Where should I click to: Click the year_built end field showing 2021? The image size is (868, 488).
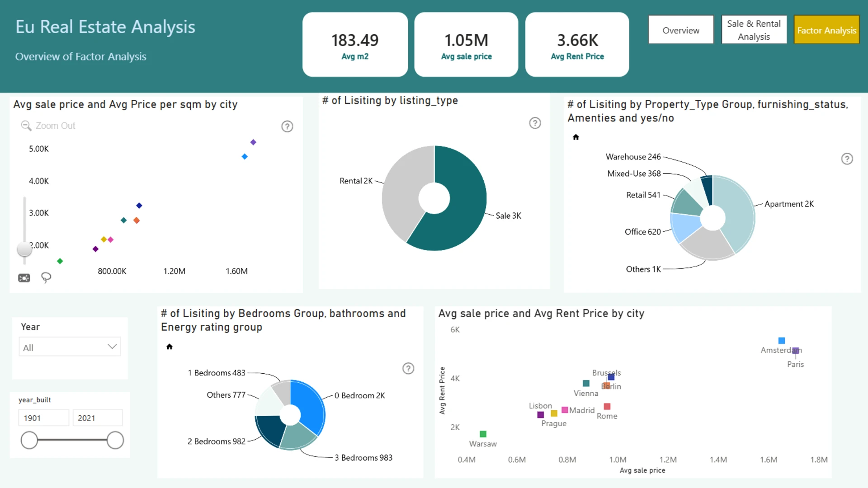pos(97,418)
